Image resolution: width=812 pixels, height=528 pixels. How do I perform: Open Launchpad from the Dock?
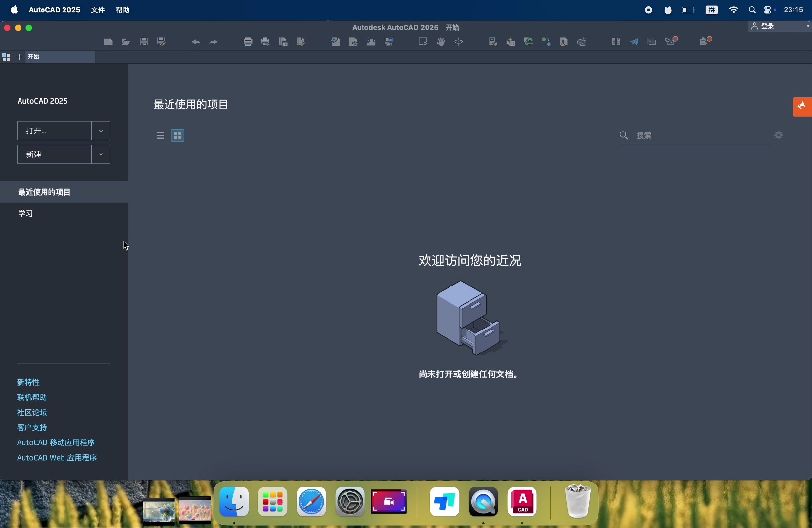click(273, 503)
